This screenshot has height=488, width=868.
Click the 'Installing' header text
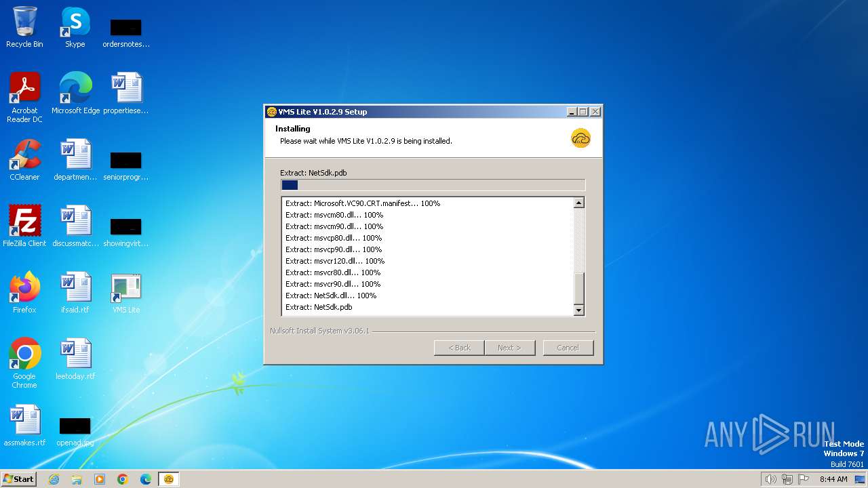(x=293, y=129)
